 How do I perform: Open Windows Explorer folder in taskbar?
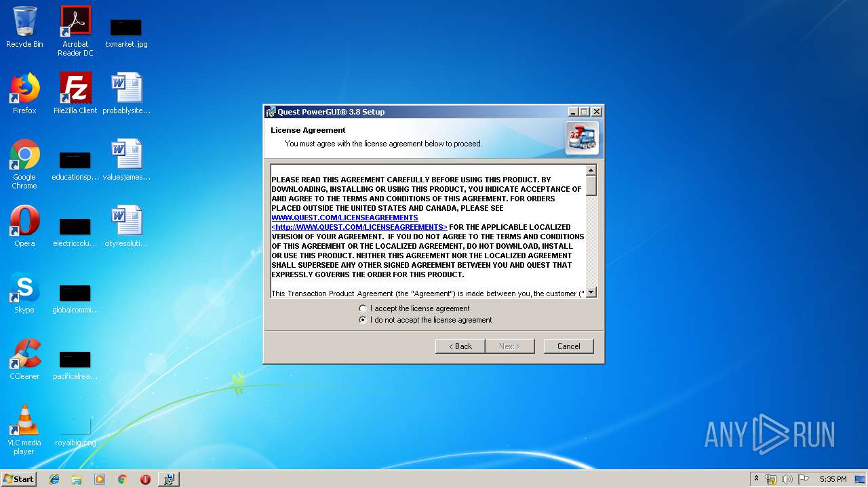[77, 479]
